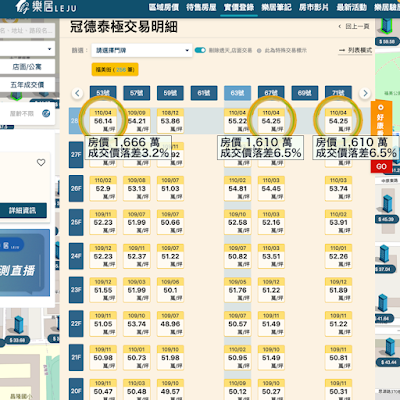Select the 61號 door number tab
400x400 pixels.
click(x=204, y=93)
